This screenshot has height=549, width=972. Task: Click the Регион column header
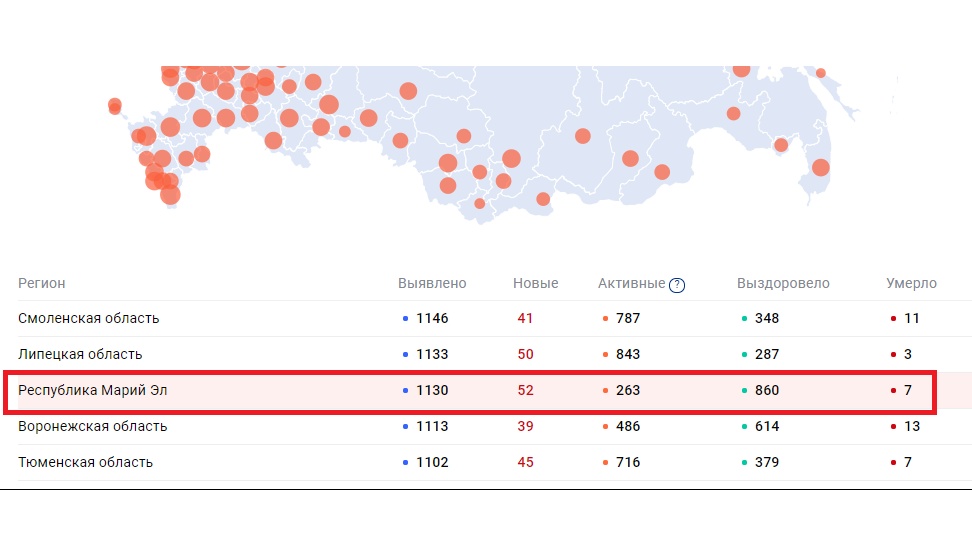[x=42, y=283]
